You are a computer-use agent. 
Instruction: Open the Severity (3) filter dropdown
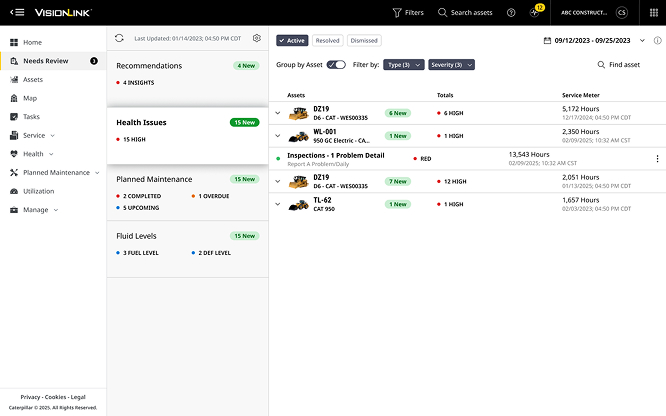point(452,65)
